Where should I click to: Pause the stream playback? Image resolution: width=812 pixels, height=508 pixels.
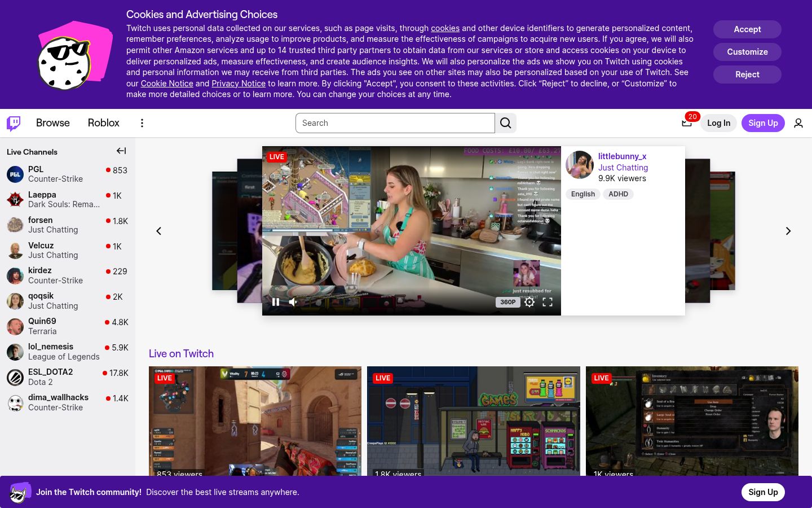tap(276, 302)
